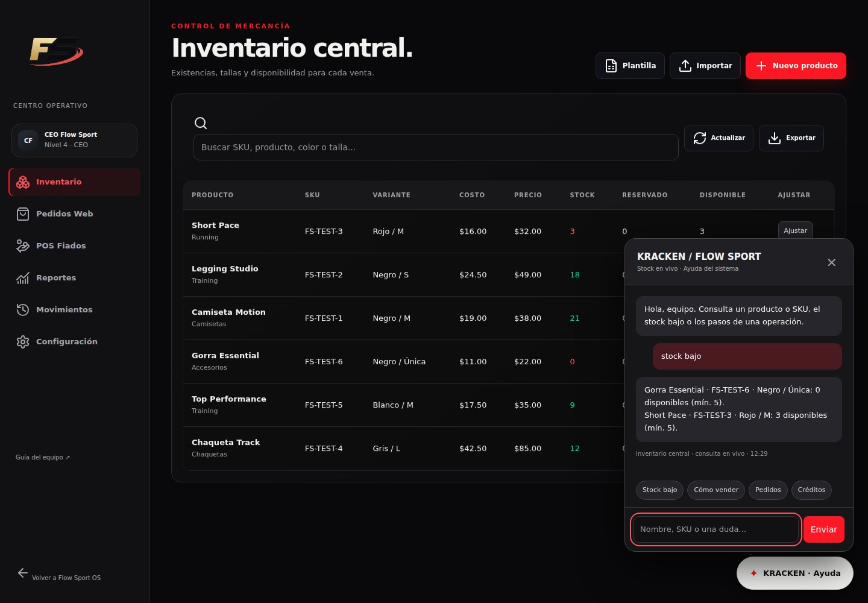Click the Reportes chart icon
This screenshot has height=603, width=868.
pyautogui.click(x=23, y=278)
